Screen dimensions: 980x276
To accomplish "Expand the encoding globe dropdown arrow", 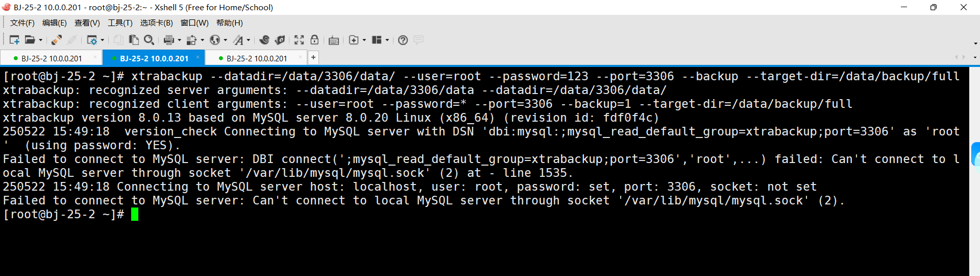I will coord(225,40).
